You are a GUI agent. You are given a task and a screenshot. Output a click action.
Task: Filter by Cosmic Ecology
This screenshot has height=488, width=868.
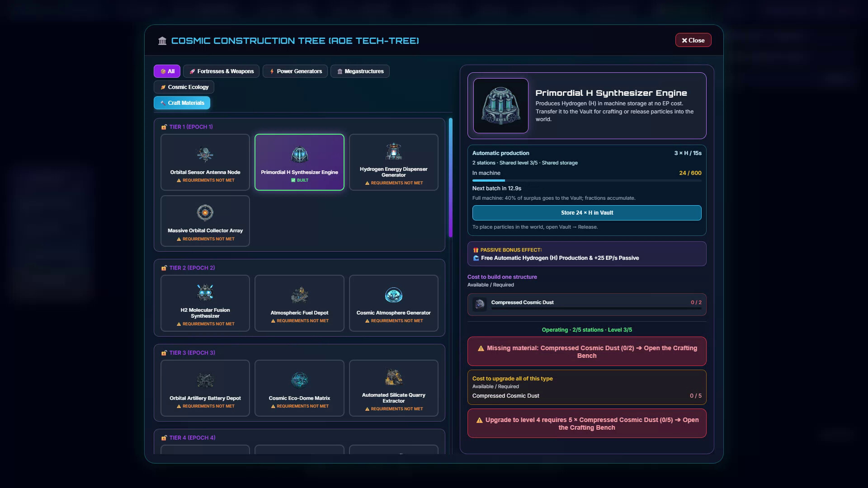click(x=184, y=87)
